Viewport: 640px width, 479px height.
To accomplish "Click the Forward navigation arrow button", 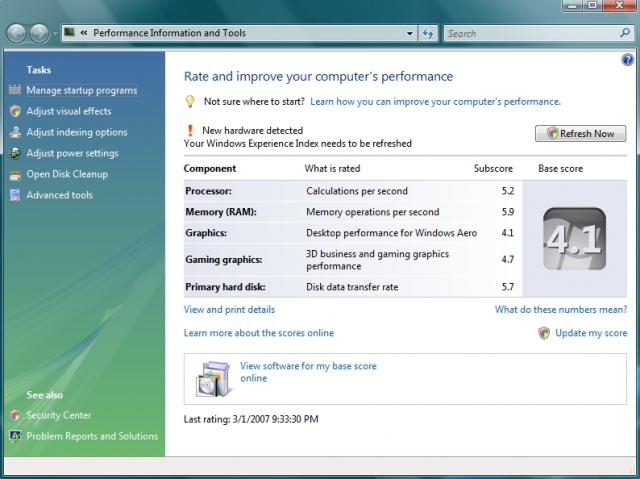I will pos(40,33).
